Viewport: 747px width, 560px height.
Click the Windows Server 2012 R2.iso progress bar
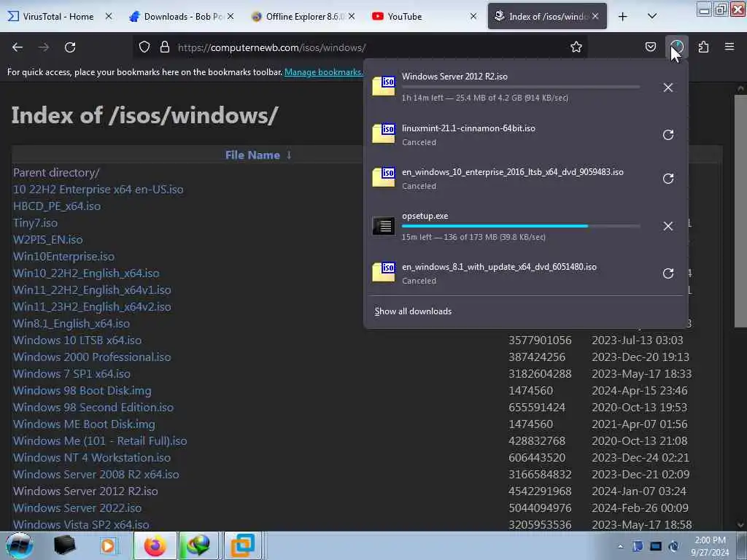coord(521,87)
